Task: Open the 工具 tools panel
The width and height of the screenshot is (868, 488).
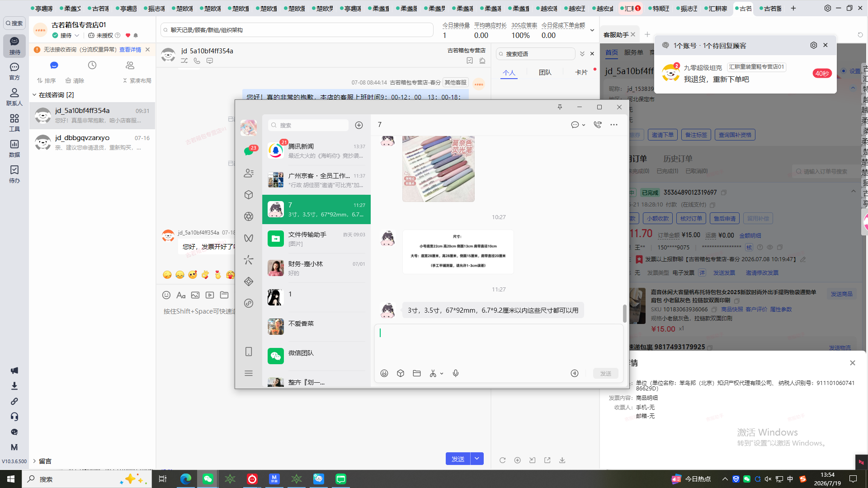Action: coord(14,122)
